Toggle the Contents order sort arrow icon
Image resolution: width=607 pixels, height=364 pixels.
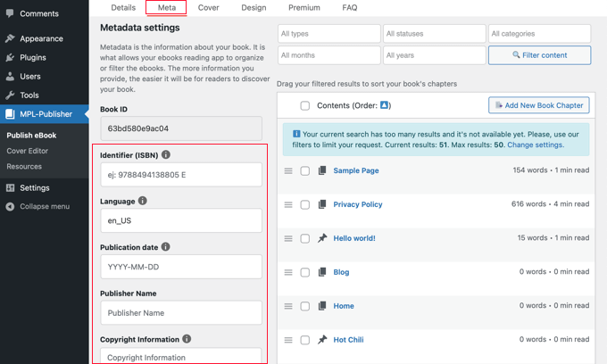tap(384, 105)
